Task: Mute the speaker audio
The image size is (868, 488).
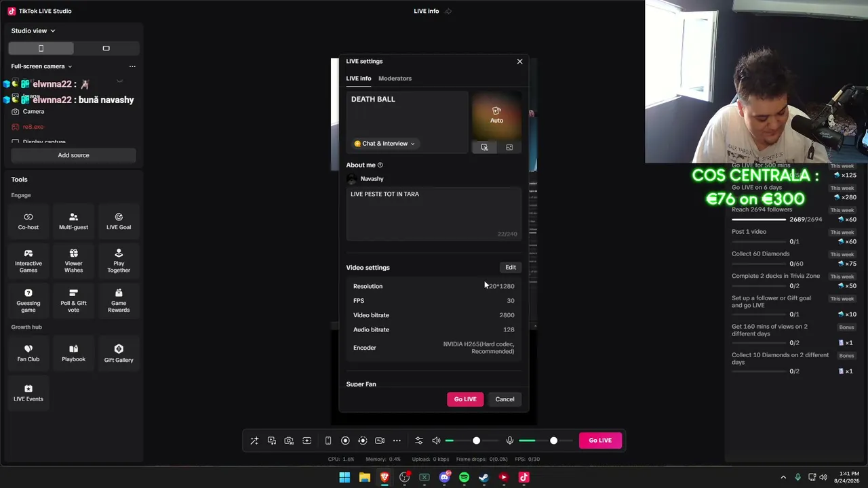Action: (436, 441)
